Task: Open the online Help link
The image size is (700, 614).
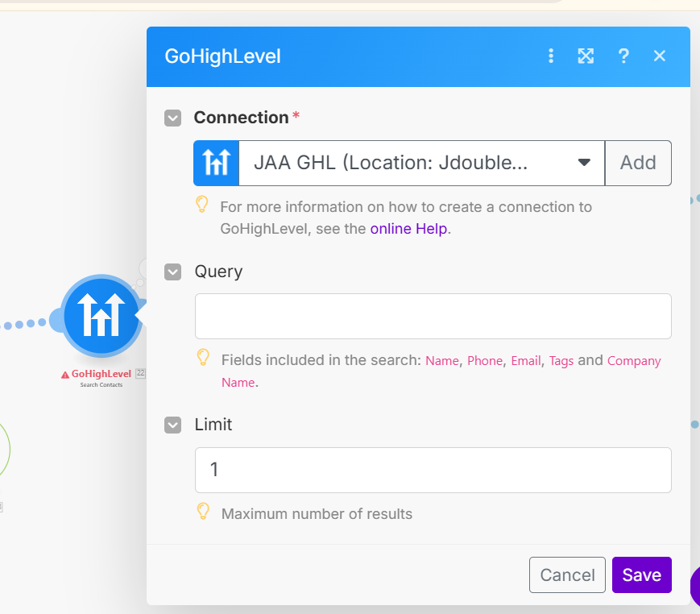Action: [x=409, y=228]
